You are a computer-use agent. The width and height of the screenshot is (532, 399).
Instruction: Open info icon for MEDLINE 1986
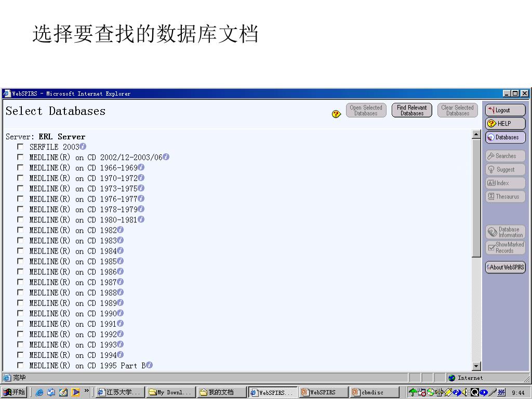[x=120, y=271]
